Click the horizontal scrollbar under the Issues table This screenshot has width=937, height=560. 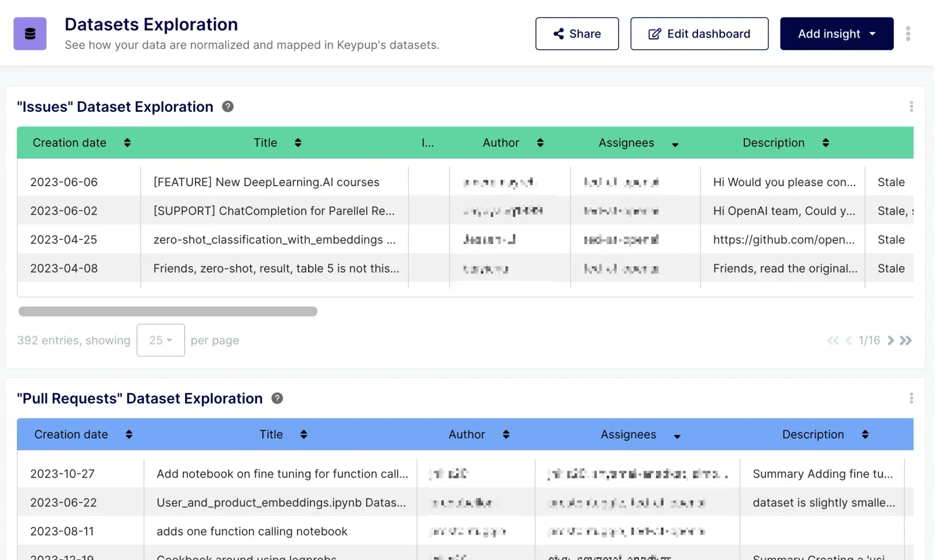click(167, 311)
